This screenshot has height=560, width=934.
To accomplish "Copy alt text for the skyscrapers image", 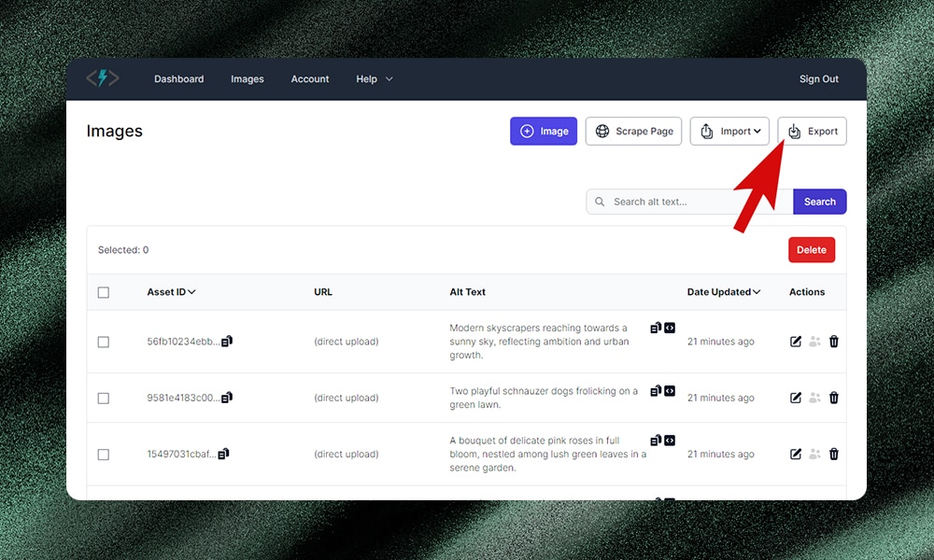I will click(655, 328).
